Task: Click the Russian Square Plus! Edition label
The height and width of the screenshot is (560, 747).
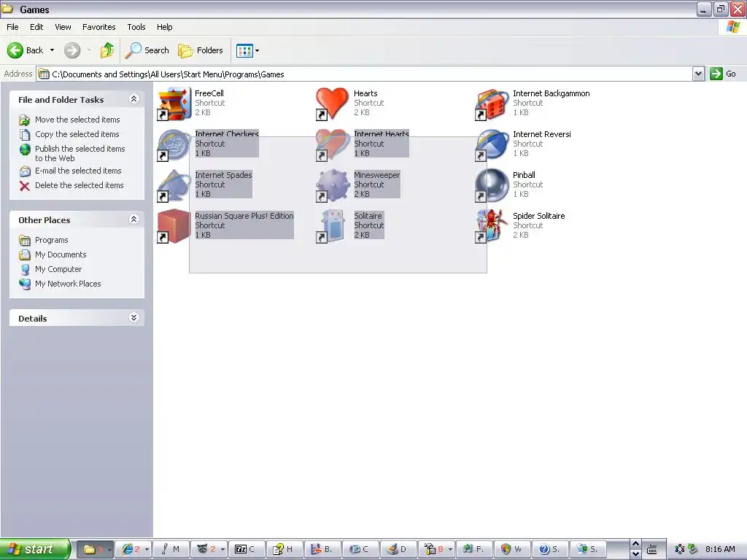Action: (244, 216)
